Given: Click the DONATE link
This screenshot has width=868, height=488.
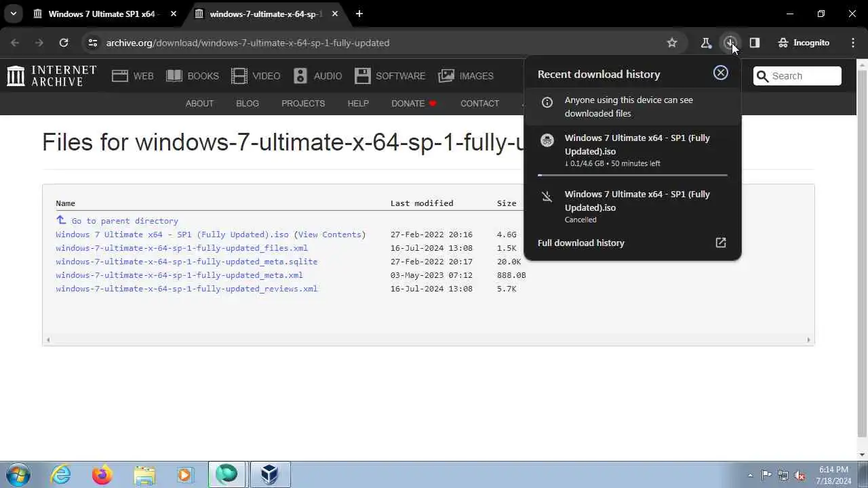Looking at the screenshot, I should tap(414, 104).
